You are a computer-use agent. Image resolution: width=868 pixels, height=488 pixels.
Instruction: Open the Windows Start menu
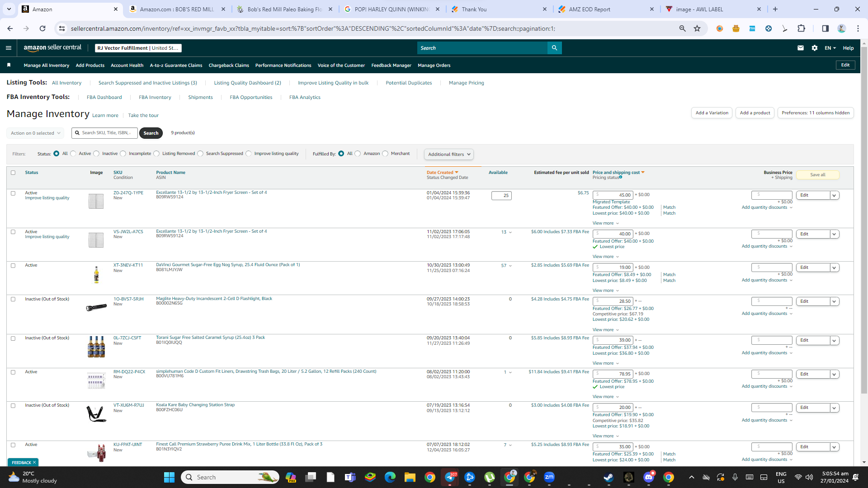point(169,477)
